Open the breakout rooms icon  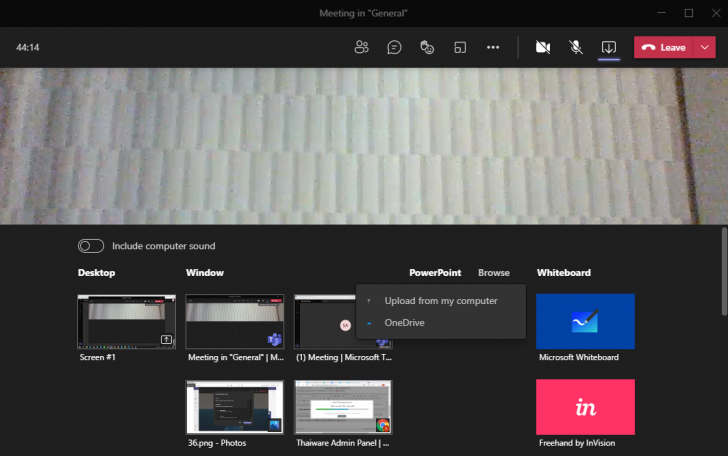[460, 47]
